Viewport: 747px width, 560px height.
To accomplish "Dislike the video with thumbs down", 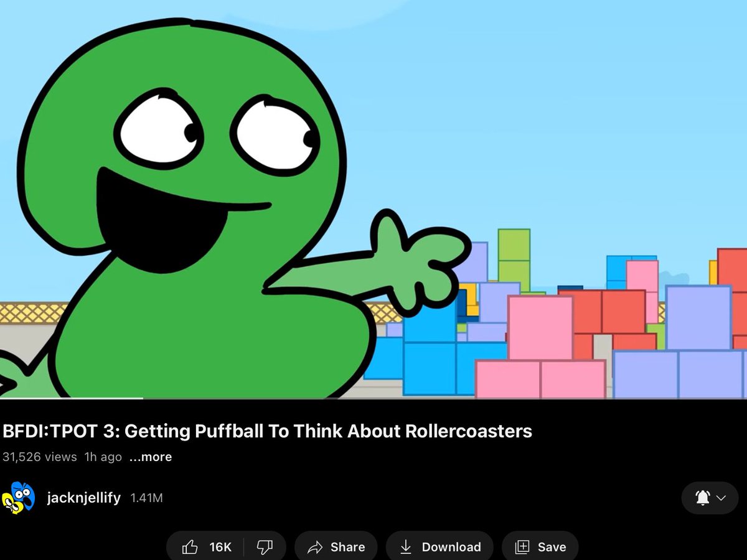I will click(265, 547).
